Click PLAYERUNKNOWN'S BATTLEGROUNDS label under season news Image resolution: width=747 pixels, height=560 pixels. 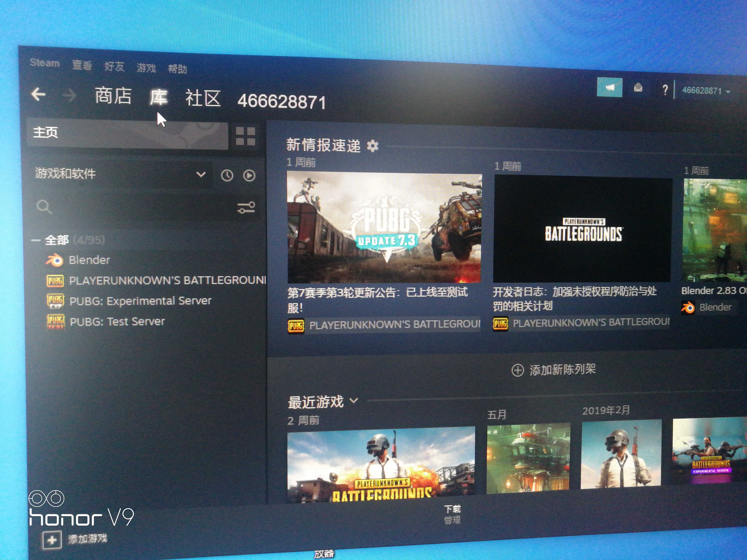tap(394, 325)
